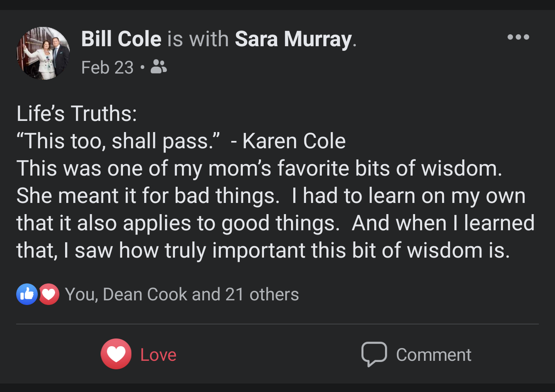This screenshot has height=392, width=555.
Task: Open the three-dot post options menu
Action: [518, 37]
